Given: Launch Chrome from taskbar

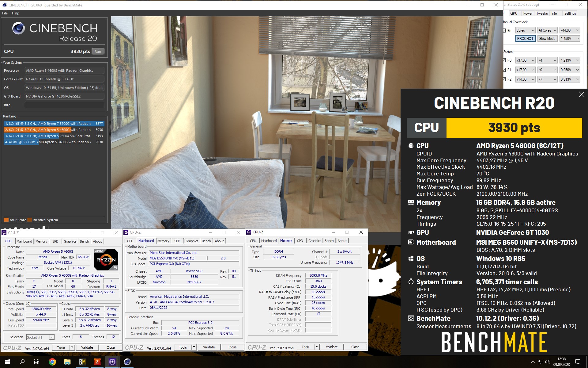Looking at the screenshot, I should pyautogui.click(x=52, y=362).
